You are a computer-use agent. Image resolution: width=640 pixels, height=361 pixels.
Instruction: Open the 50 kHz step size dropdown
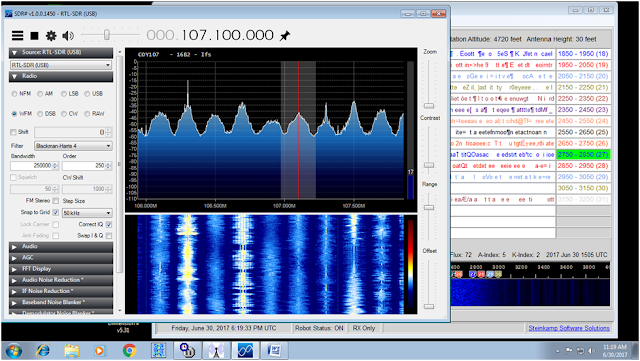87,213
